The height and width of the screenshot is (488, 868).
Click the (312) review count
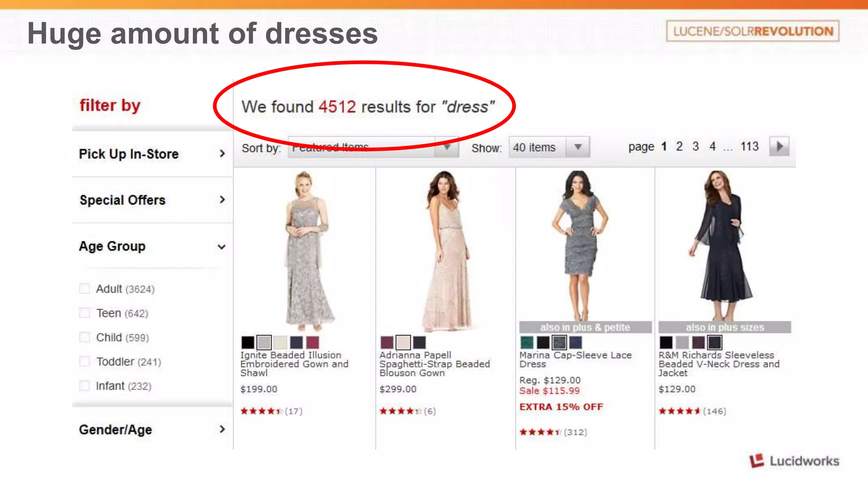pos(575,432)
